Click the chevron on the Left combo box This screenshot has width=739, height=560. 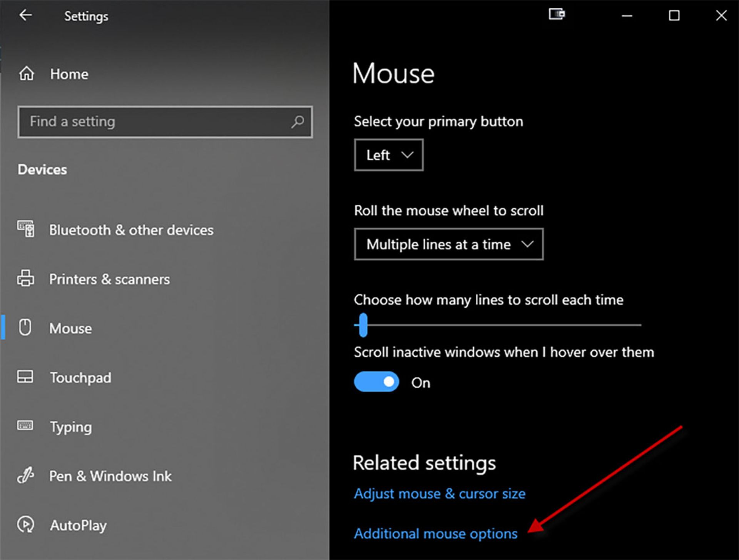(407, 155)
